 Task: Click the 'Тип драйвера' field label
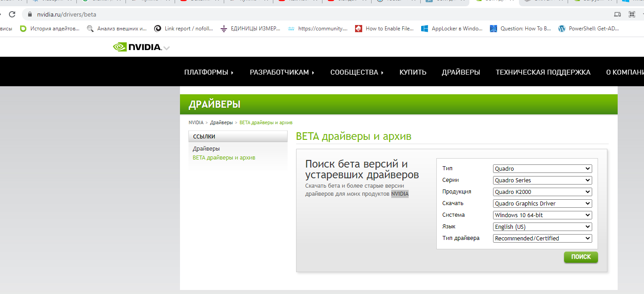click(x=461, y=238)
